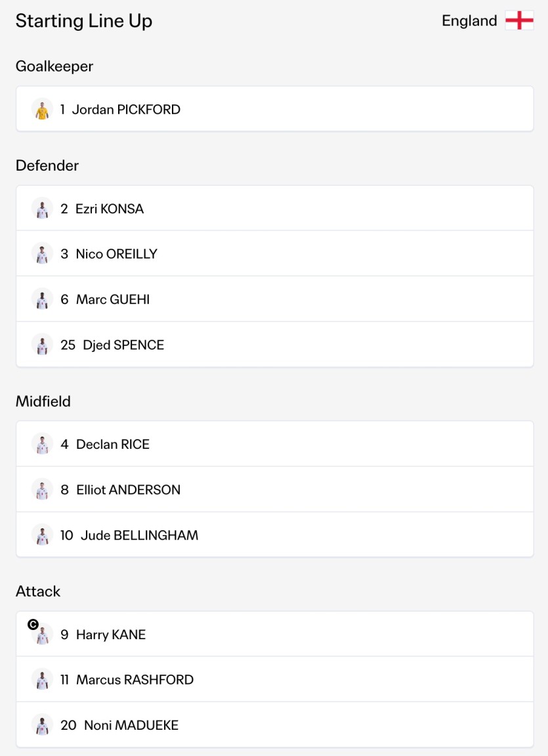Click the Goalkeeper section heading
Image resolution: width=548 pixels, height=756 pixels.
tap(54, 66)
